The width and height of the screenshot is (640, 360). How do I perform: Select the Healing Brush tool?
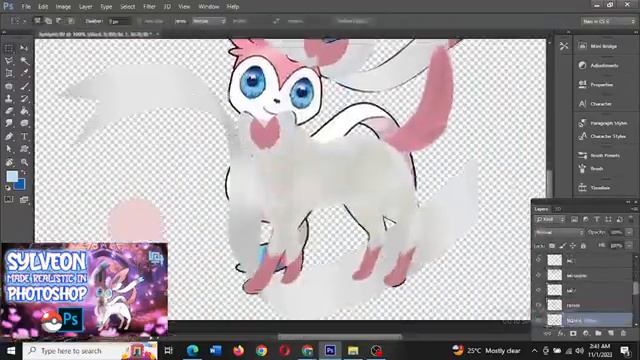click(9, 86)
